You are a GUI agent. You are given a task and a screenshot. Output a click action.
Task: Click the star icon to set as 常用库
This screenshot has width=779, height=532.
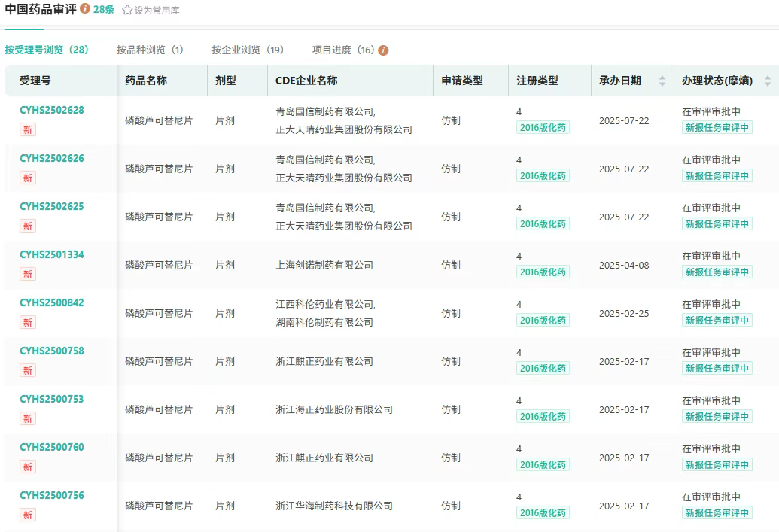tap(127, 11)
